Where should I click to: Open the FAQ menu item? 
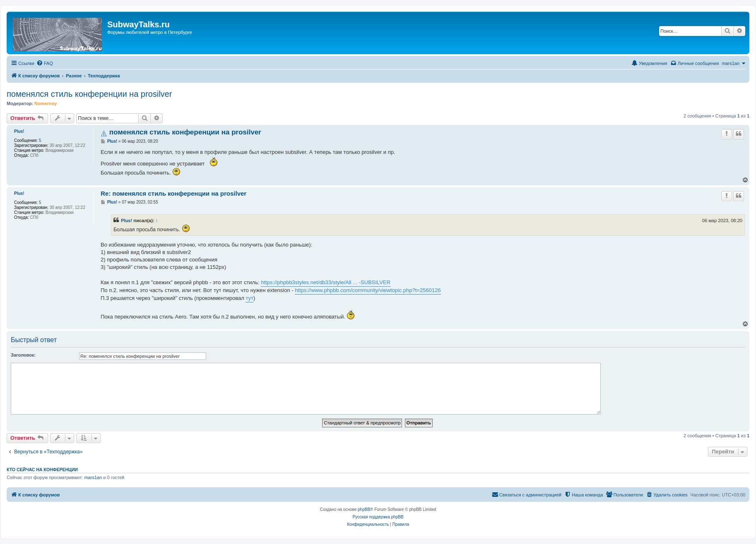(x=45, y=63)
